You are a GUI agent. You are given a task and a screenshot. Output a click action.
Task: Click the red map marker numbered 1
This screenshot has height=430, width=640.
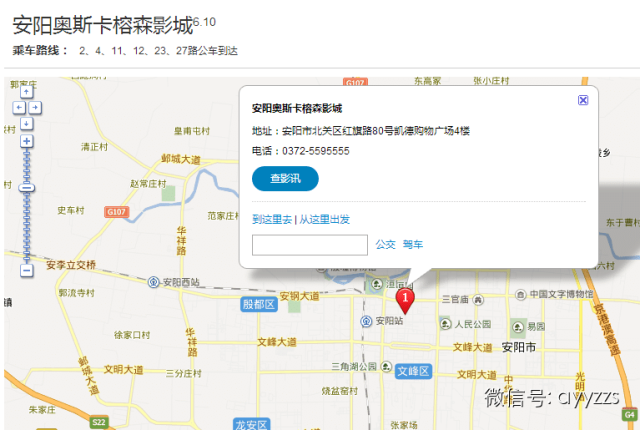click(x=405, y=300)
